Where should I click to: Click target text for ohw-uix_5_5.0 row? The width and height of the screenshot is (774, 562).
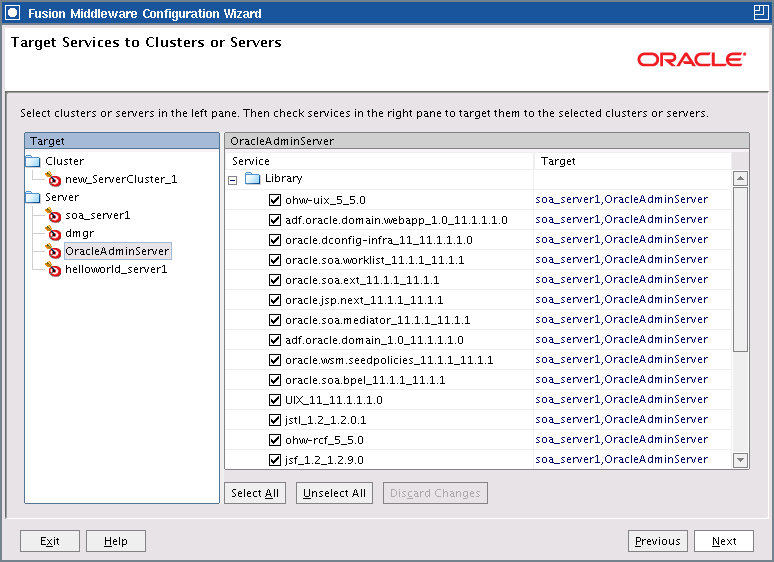pyautogui.click(x=621, y=199)
